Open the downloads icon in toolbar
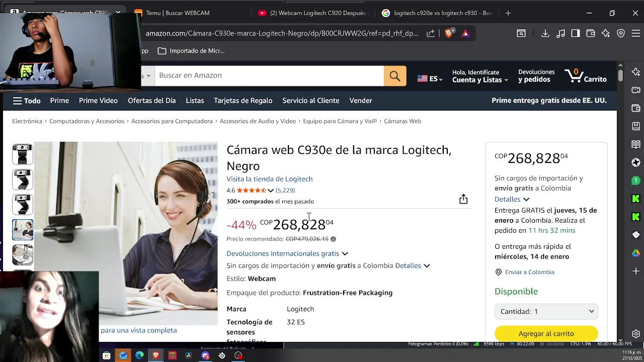 click(545, 33)
